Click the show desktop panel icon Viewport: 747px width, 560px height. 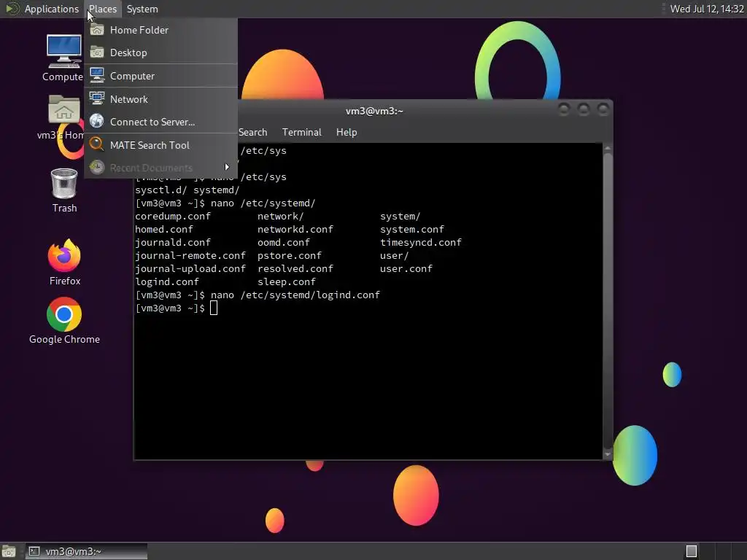(9, 551)
